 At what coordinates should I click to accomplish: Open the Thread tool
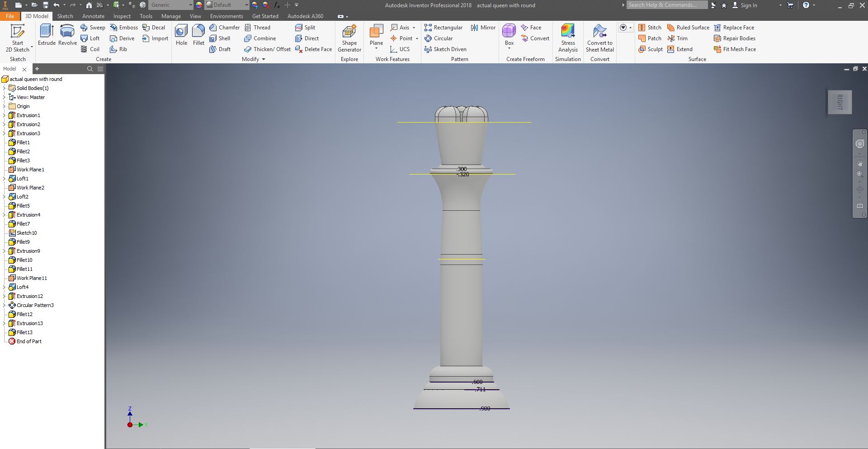[x=257, y=28]
